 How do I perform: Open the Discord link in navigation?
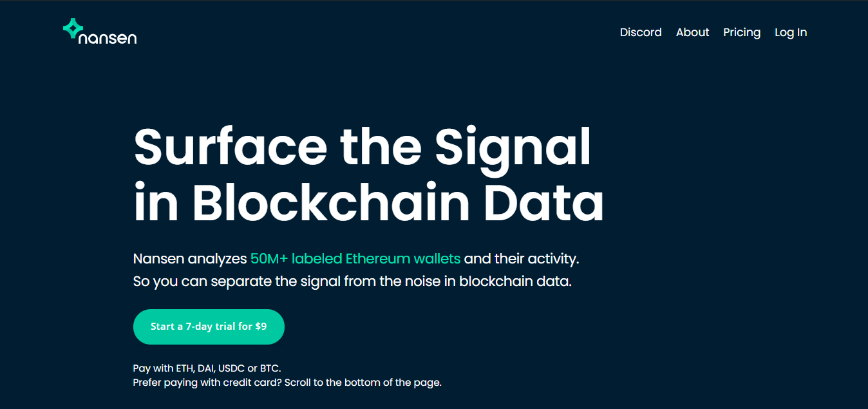[x=641, y=32]
